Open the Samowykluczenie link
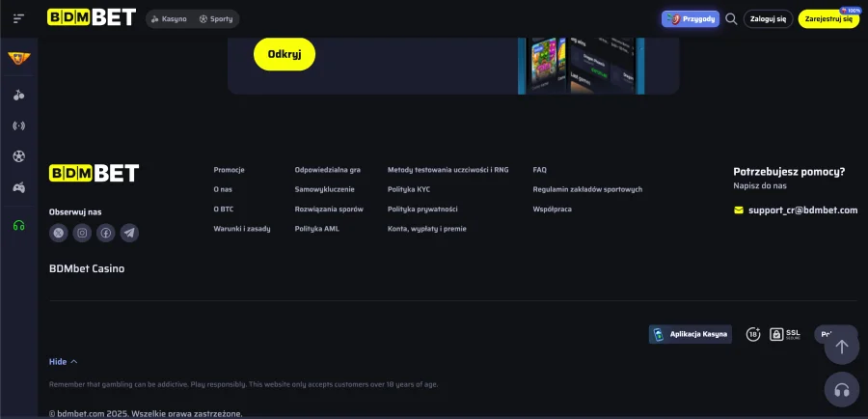Screen dimensions: 868x419 (x=324, y=189)
